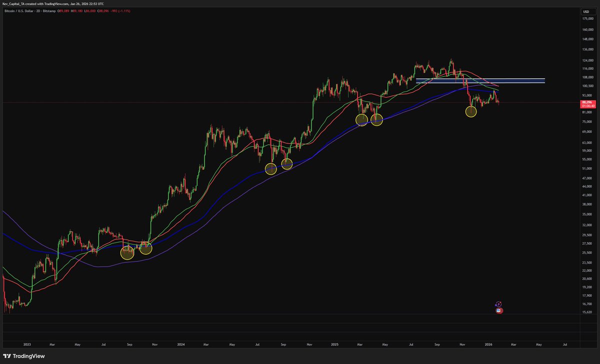Screen dimensions: 600x364
Task: Click the 81,000 price axis label
Action: click(586, 112)
